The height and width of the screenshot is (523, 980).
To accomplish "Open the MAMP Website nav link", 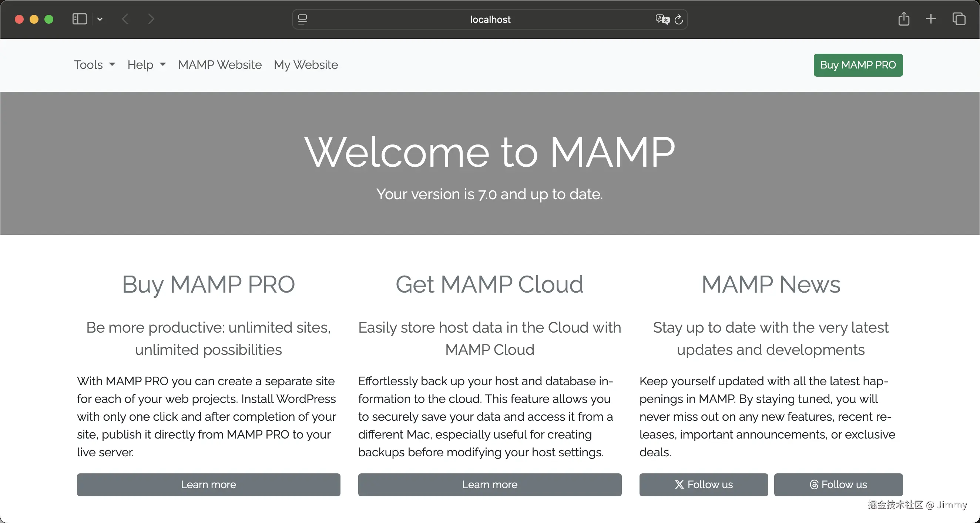I will pyautogui.click(x=220, y=65).
